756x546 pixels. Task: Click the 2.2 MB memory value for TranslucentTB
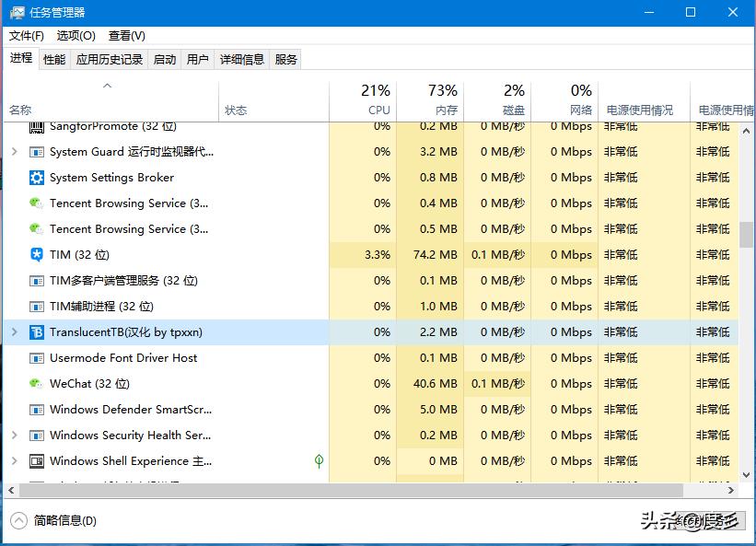(438, 332)
